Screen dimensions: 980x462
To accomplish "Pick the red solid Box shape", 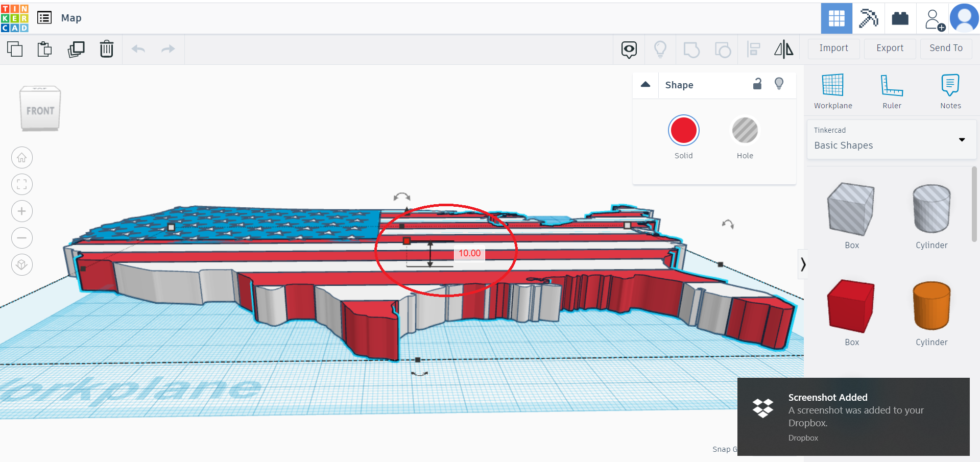I will (851, 306).
